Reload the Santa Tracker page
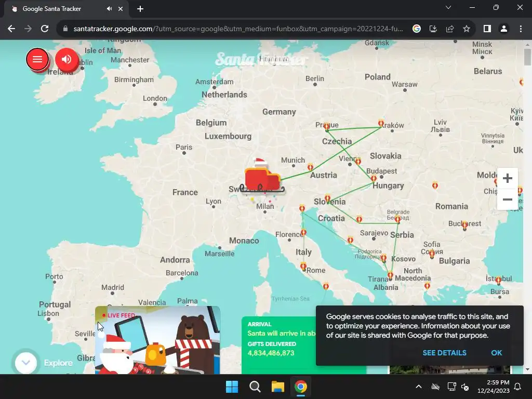 point(45,29)
